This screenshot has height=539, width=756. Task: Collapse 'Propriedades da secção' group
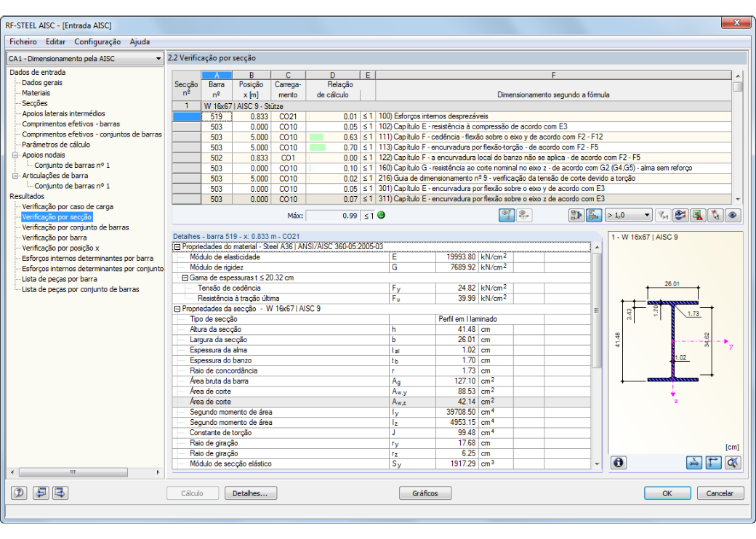[177, 309]
